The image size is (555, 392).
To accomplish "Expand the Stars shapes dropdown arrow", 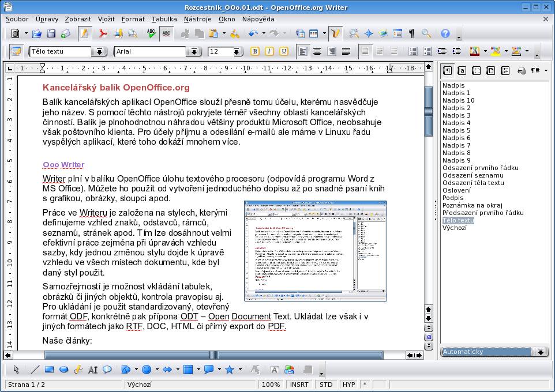I will click(241, 370).
